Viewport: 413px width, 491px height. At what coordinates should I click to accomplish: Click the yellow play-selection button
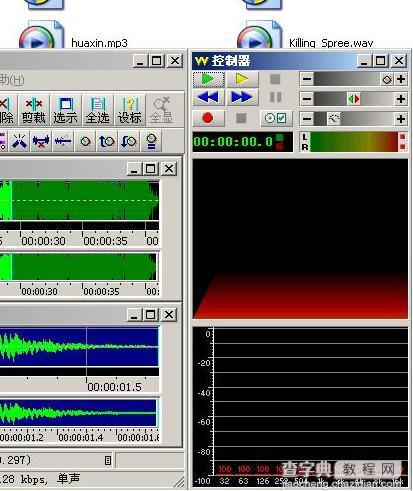(x=242, y=79)
